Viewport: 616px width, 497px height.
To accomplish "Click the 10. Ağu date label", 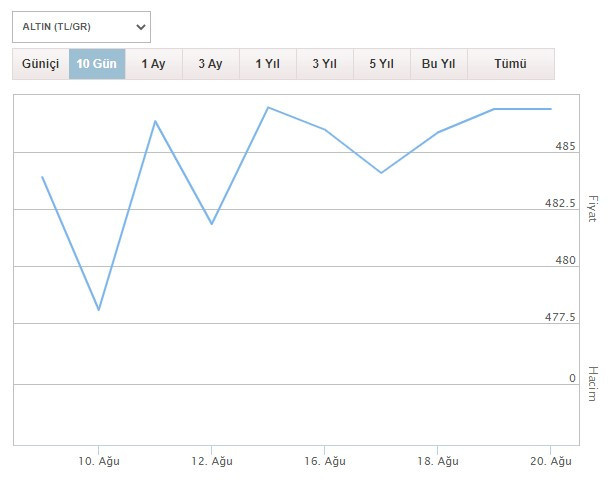I will click(99, 461).
